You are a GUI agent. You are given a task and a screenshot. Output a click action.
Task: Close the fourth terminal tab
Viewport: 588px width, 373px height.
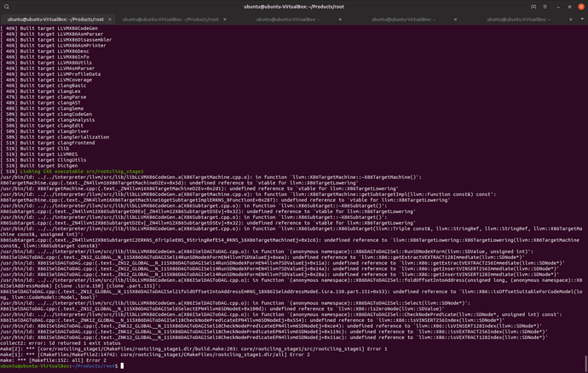456,19
